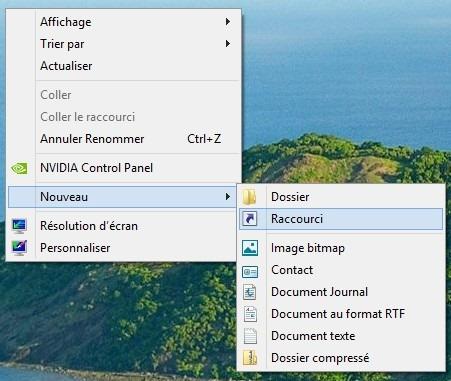
Task: Click the RTF document icon
Action: (250, 314)
